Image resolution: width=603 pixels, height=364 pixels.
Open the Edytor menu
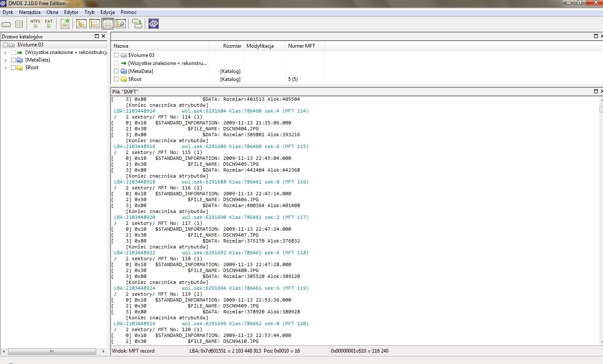[71, 12]
